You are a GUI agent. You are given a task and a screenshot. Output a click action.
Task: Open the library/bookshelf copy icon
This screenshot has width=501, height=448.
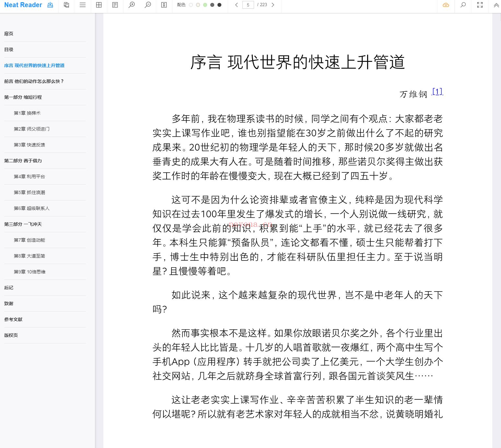[x=66, y=5]
